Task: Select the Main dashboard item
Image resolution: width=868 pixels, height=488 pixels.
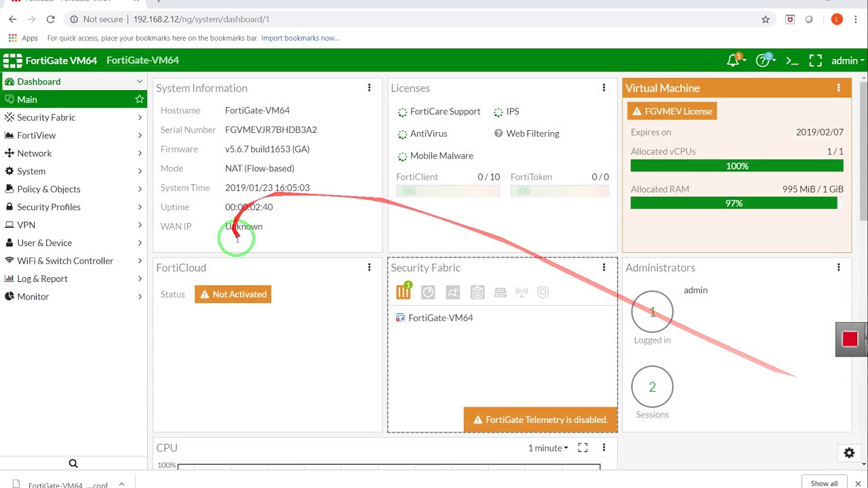Action: (x=73, y=100)
